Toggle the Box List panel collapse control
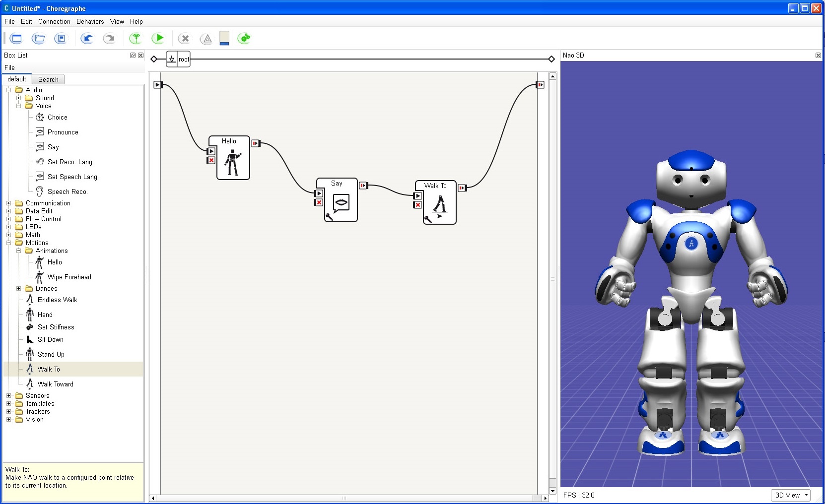The image size is (825, 504). pos(132,55)
